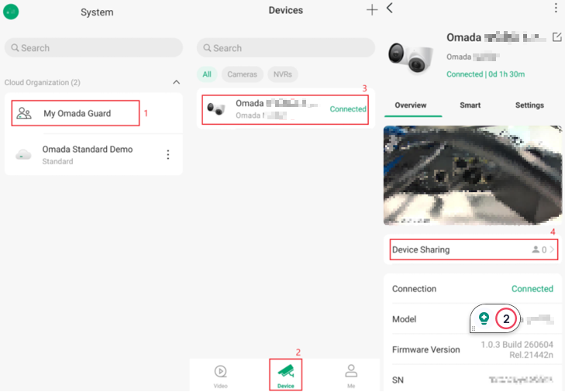
Task: Select the All device filter
Action: [207, 74]
